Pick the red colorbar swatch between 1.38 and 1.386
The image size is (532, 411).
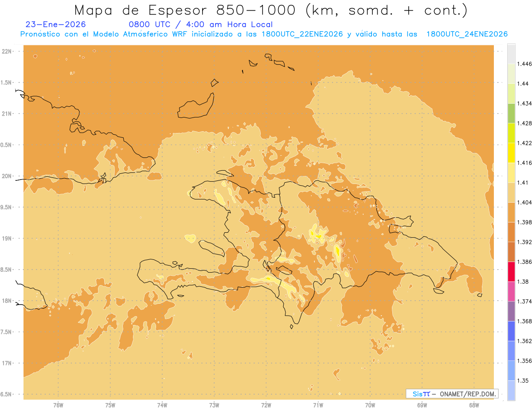tap(511, 271)
